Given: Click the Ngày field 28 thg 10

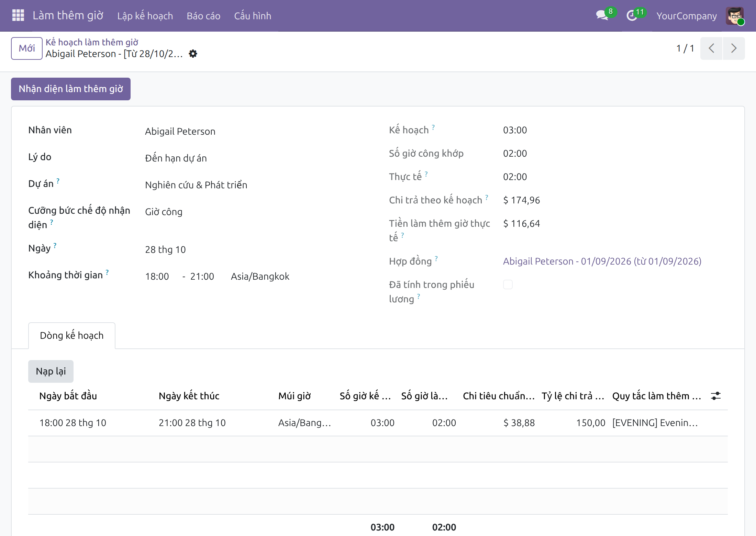Looking at the screenshot, I should pyautogui.click(x=165, y=249).
